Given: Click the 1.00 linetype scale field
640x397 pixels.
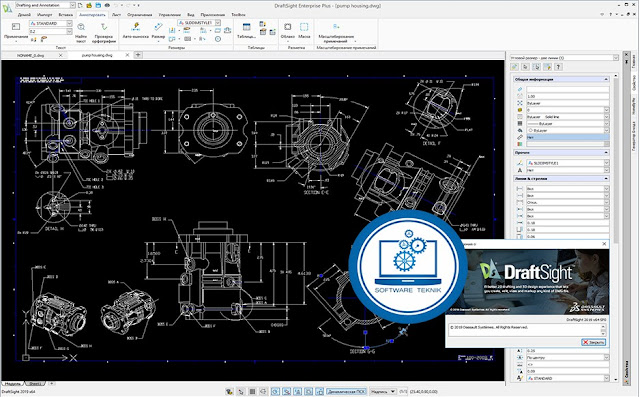Looking at the screenshot, I should tap(567, 96).
